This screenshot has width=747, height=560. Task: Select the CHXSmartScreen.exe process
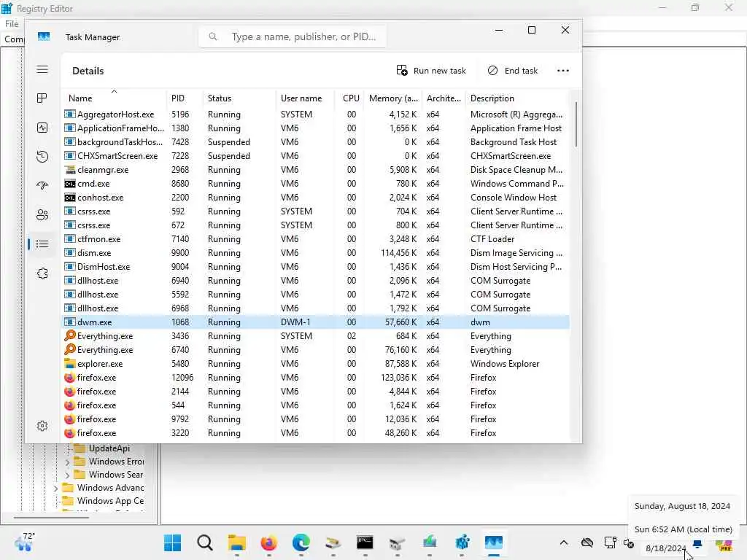coord(317,156)
